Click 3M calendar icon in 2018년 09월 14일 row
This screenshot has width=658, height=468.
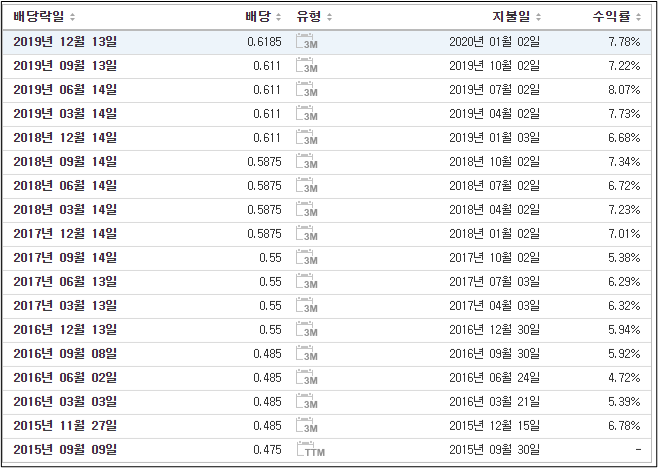click(306, 162)
